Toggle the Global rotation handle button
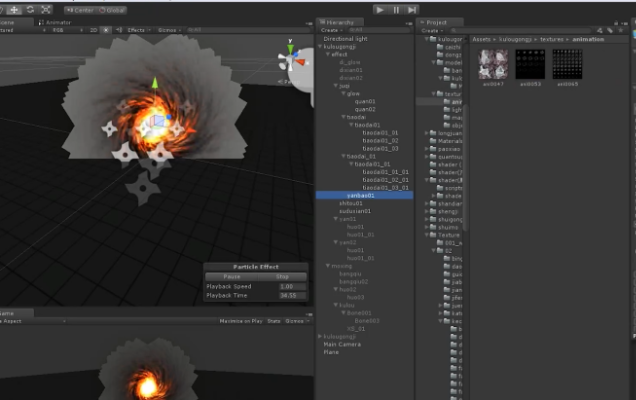This screenshot has width=636, height=400. point(112,10)
